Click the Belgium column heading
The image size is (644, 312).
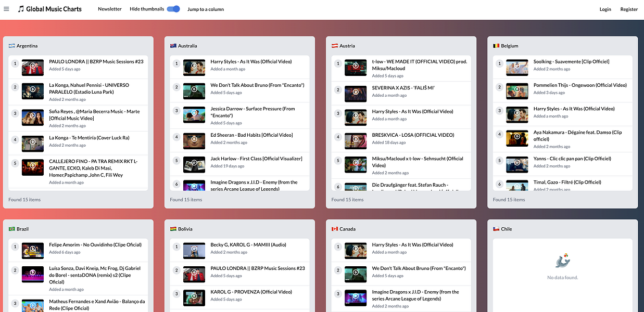point(509,46)
